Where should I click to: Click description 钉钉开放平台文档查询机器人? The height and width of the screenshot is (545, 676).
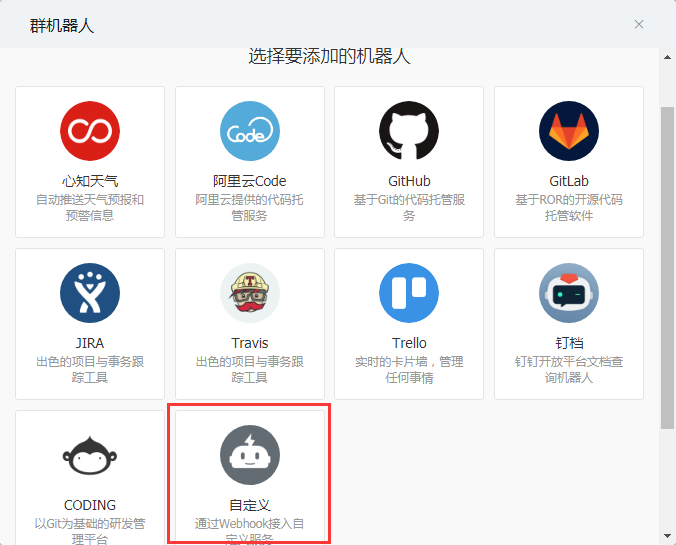click(x=569, y=370)
